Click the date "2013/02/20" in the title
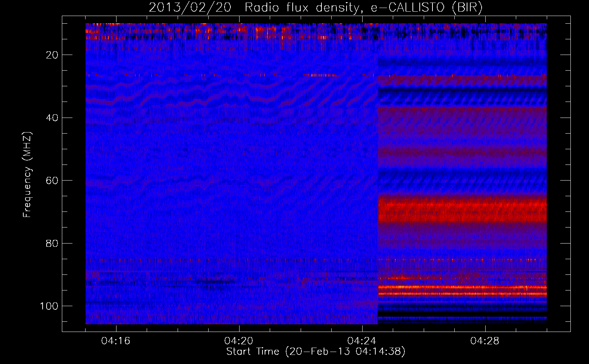 190,8
